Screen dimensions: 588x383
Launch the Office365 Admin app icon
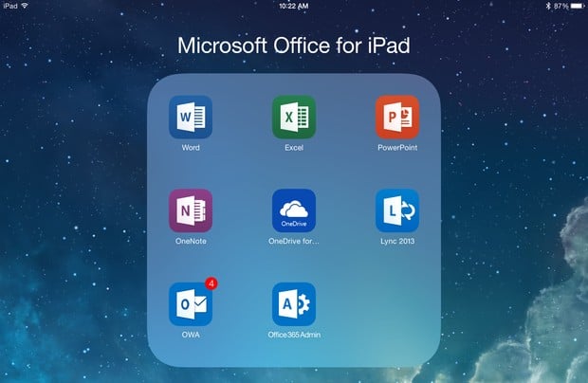(x=294, y=304)
